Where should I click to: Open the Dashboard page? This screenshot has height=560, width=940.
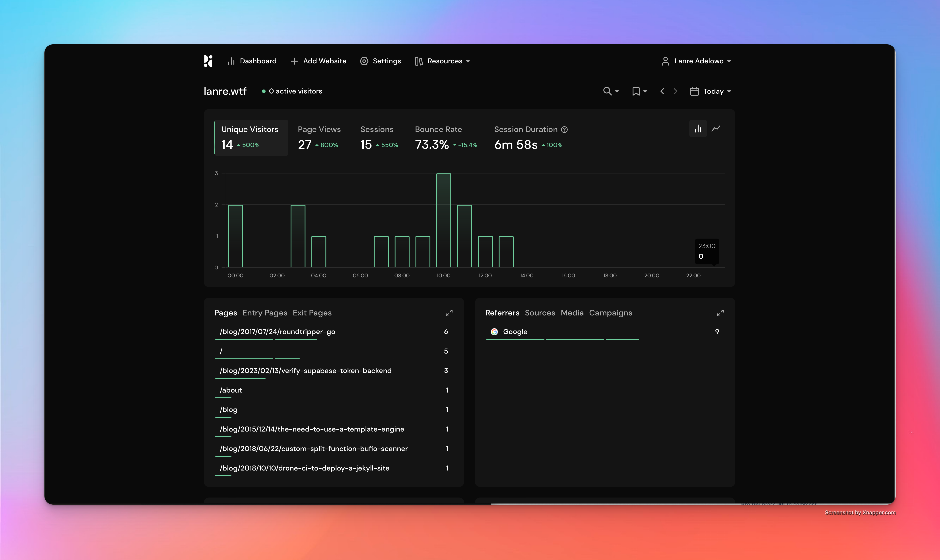pos(252,61)
